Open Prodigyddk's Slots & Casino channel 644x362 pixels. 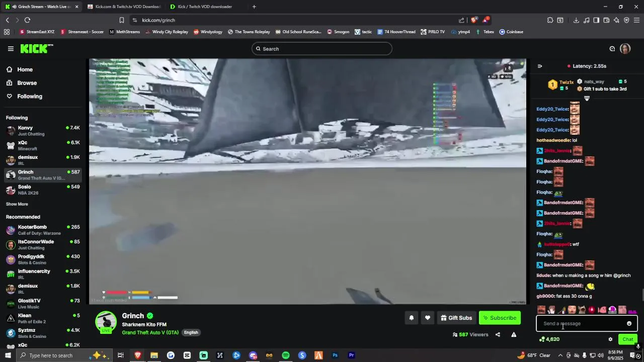(x=43, y=259)
